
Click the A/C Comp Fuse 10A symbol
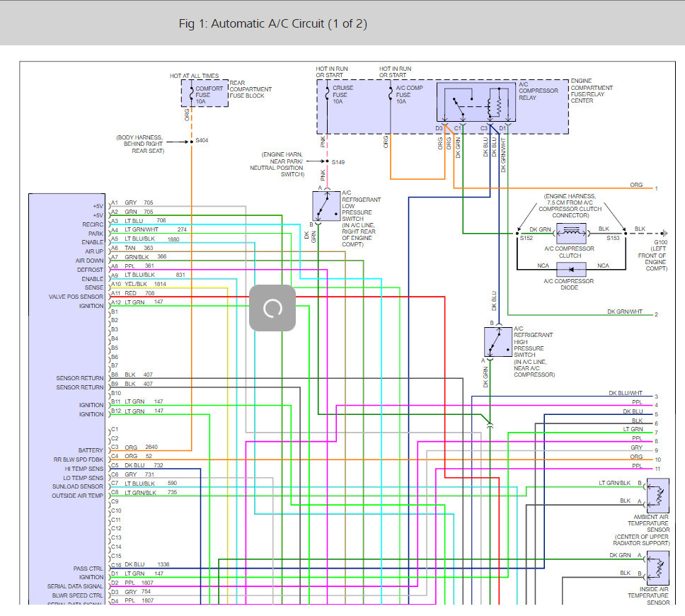[391, 93]
